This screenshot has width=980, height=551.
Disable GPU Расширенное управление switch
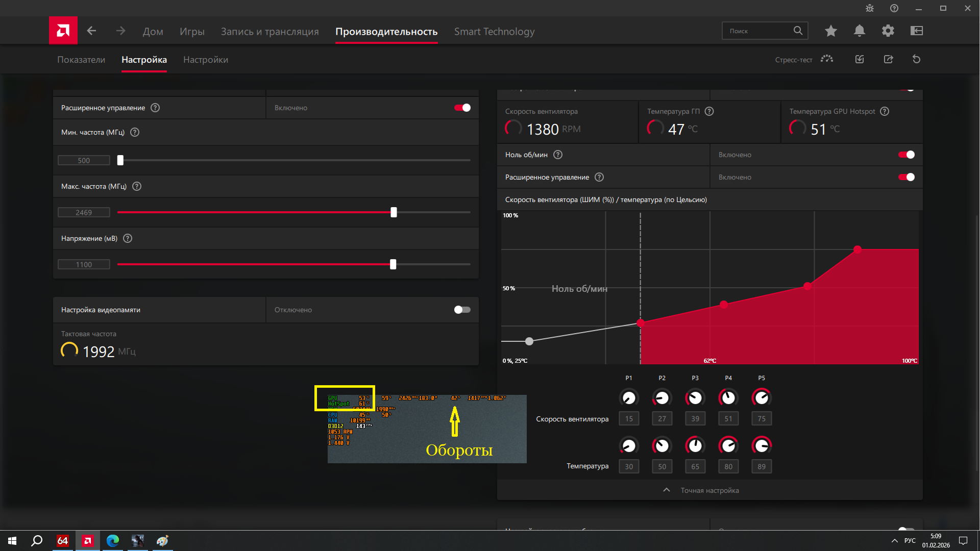[462, 108]
